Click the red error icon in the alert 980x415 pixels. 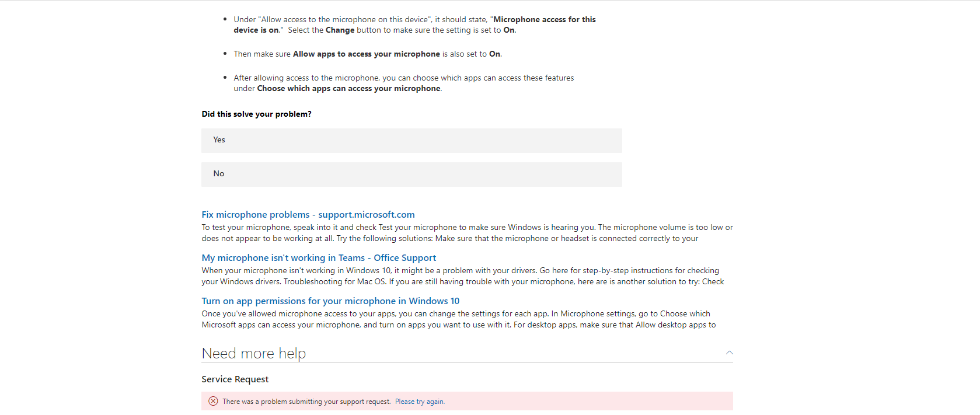(214, 401)
